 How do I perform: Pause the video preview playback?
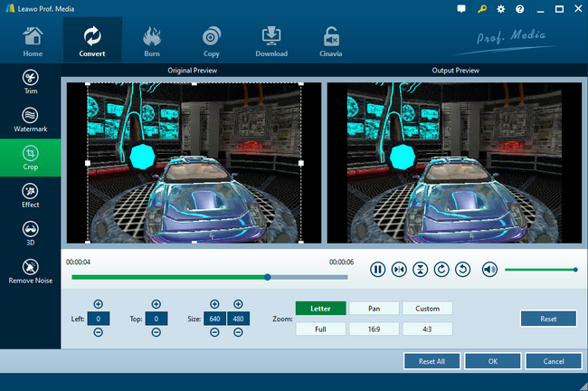pyautogui.click(x=377, y=269)
